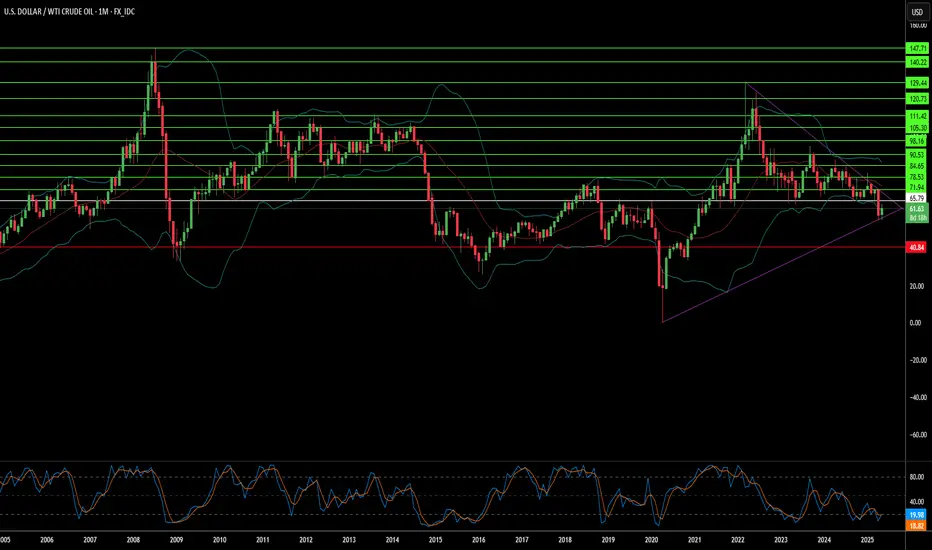Click the 2025 year on the time axis
The height and width of the screenshot is (550, 932).
click(x=867, y=540)
